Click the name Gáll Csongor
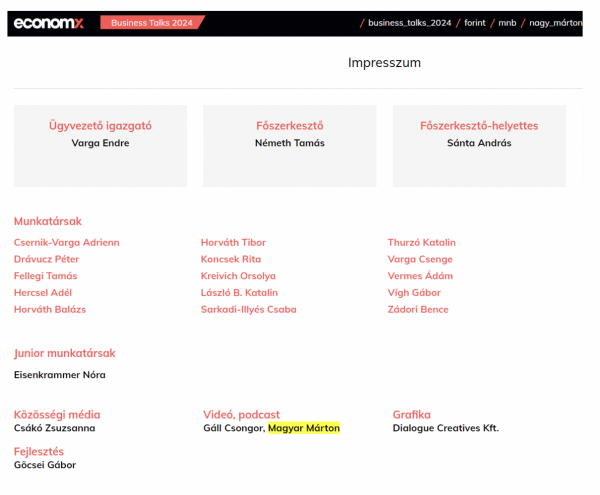Image resolution: width=600 pixels, height=495 pixels. [x=234, y=428]
